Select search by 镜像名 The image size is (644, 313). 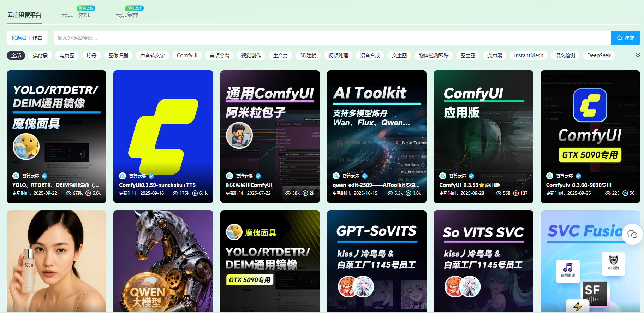point(19,38)
